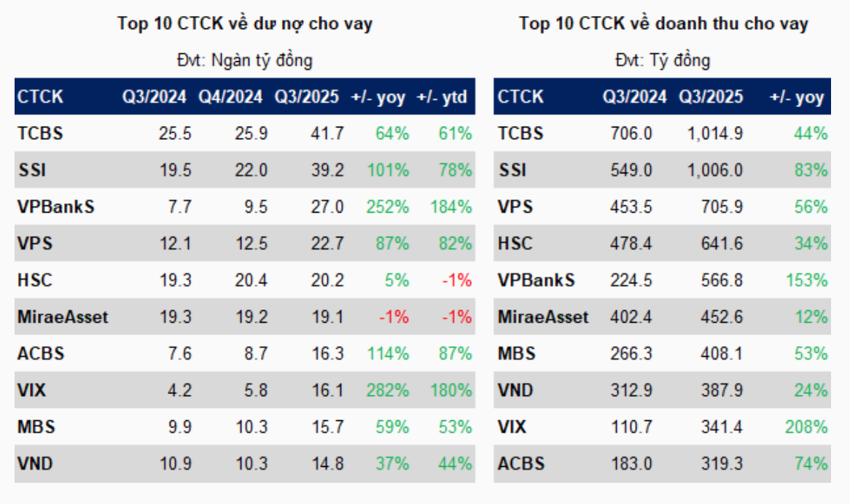Click the "Top 10 CTCK về doanh thu cho vay" title
850x504 pixels.
coord(663,24)
